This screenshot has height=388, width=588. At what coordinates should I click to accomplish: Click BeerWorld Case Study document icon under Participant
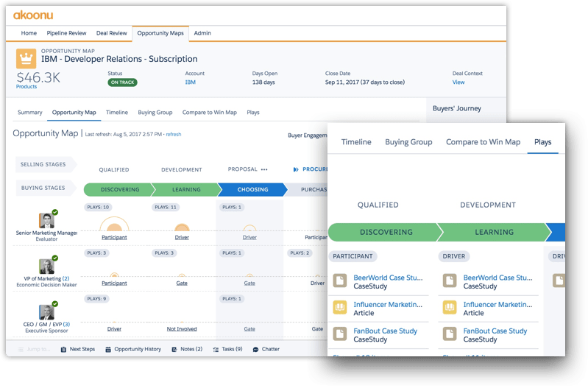coord(340,281)
